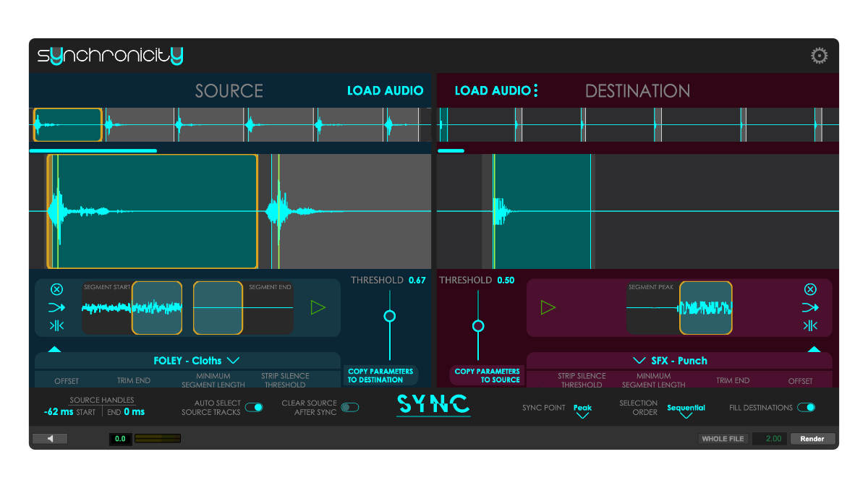Screen dimensions: 868x488
Task: Click Load Audio in the Source panel
Action: click(x=386, y=90)
